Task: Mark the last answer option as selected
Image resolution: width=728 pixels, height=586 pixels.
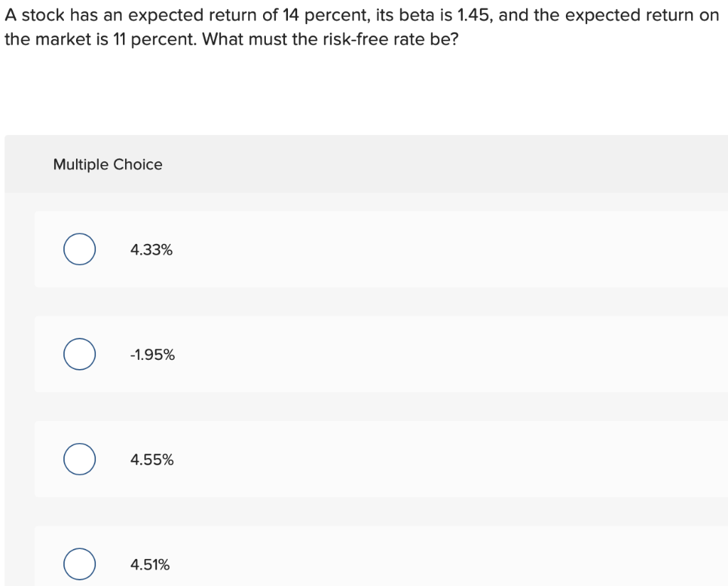Action: 79,564
